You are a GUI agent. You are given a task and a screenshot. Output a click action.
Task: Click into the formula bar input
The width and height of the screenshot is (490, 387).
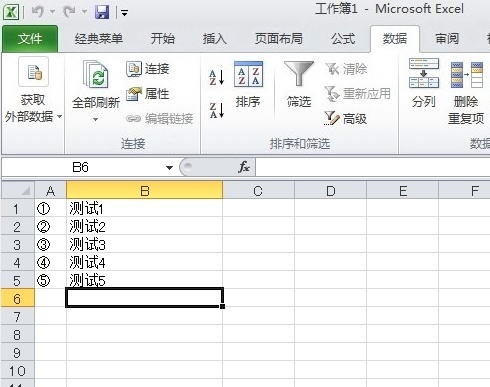(x=373, y=167)
